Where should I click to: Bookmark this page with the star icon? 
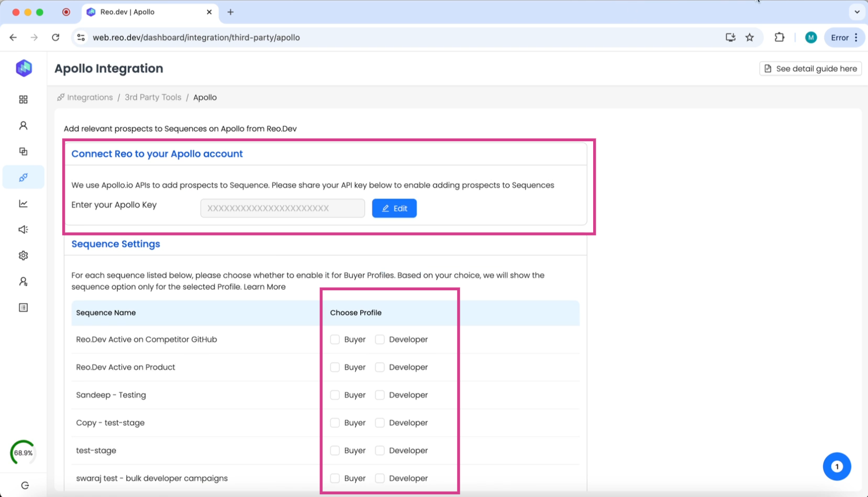(x=750, y=37)
